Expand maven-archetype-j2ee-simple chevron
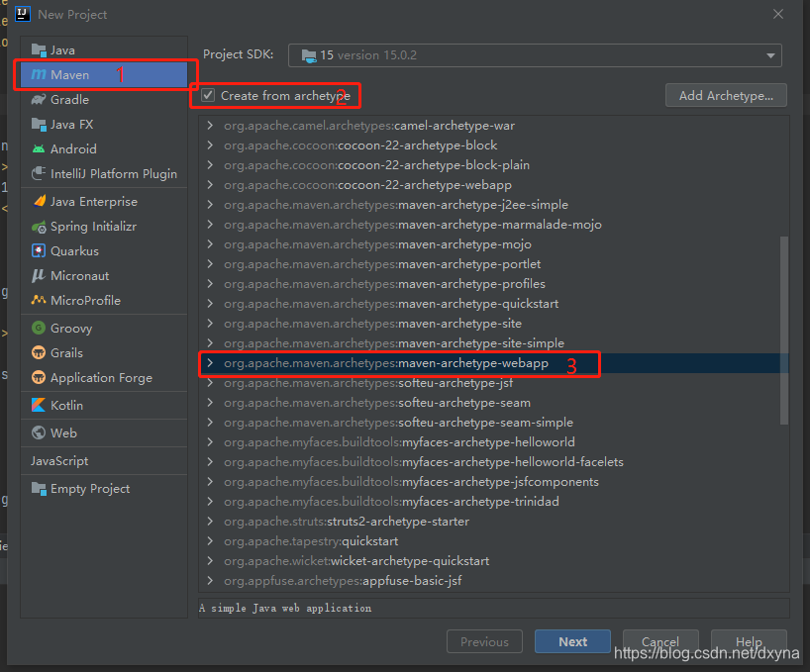 pyautogui.click(x=210, y=205)
